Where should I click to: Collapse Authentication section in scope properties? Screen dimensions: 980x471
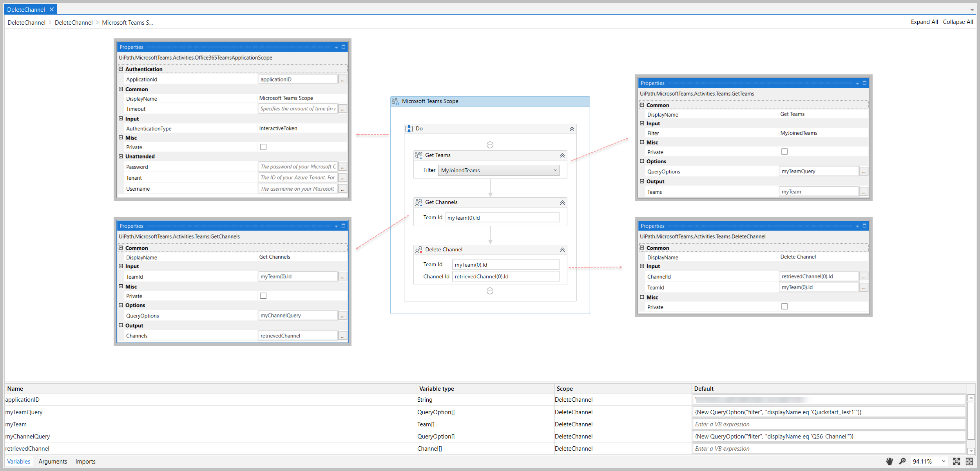(x=121, y=69)
